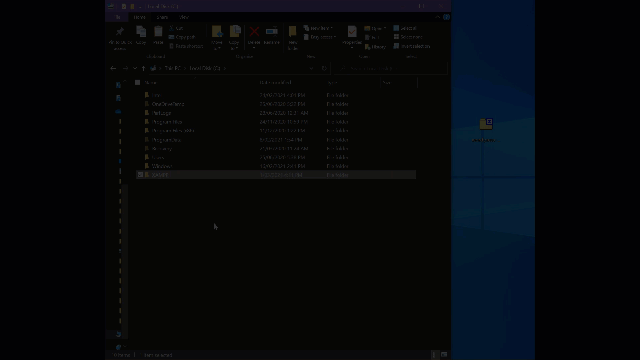Click Select none in the ribbon
The height and width of the screenshot is (360, 640).
408,37
